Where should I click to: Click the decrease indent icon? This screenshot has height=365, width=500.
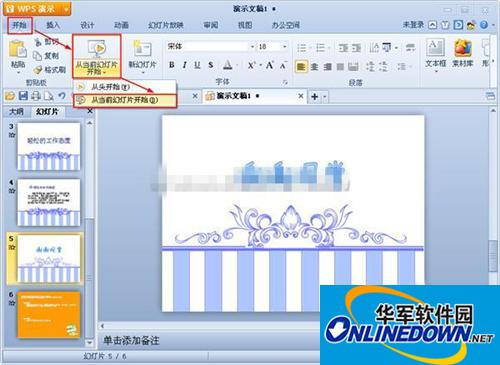click(343, 48)
